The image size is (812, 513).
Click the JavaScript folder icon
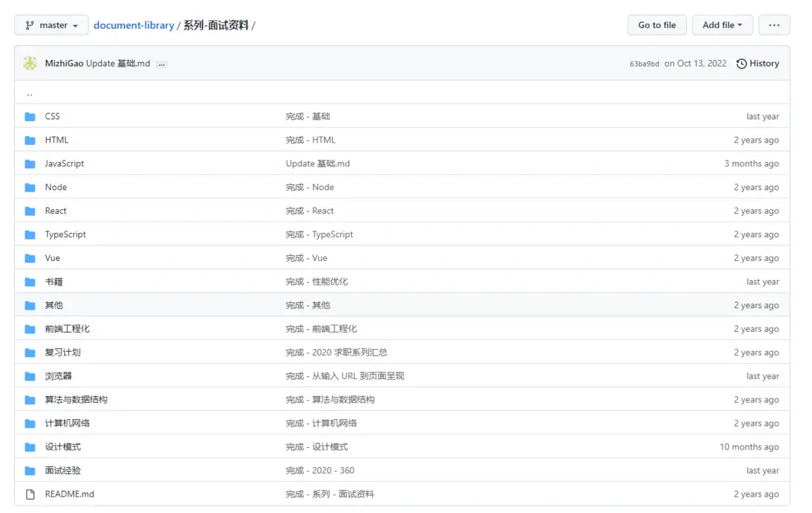tap(30, 163)
